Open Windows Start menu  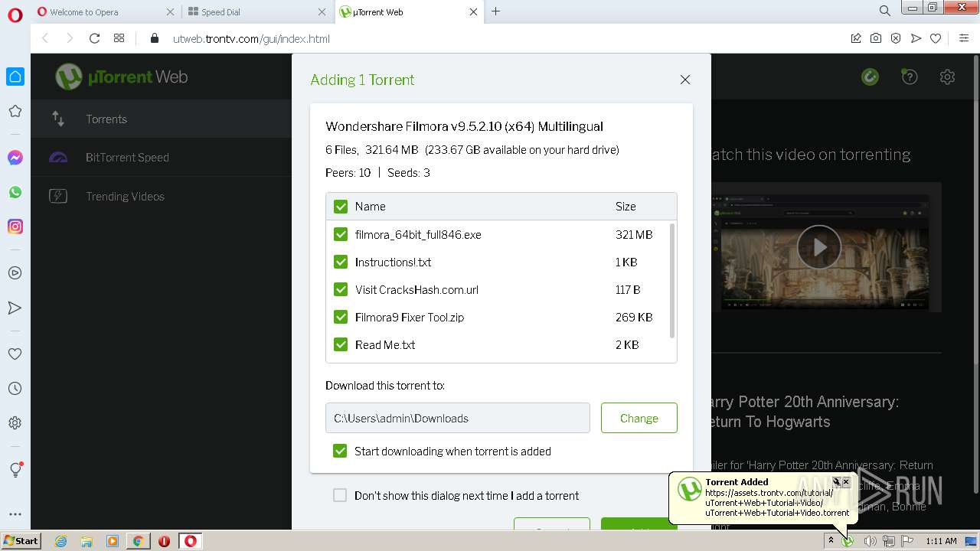pyautogui.click(x=21, y=541)
